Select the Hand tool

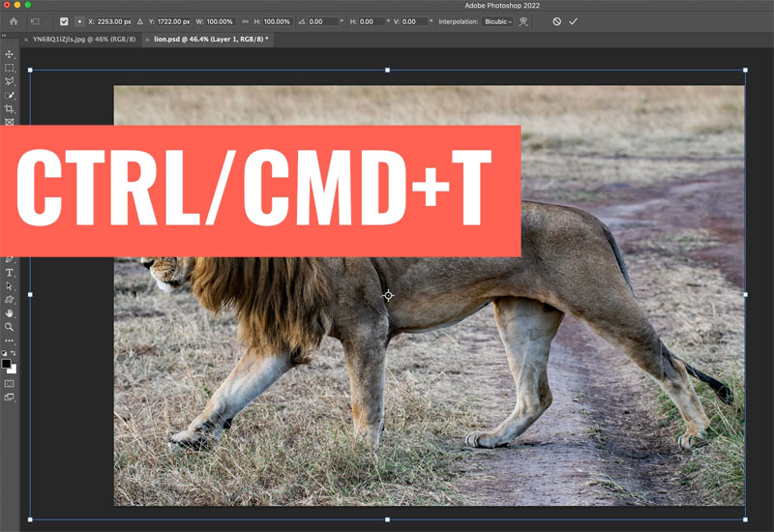pos(10,312)
